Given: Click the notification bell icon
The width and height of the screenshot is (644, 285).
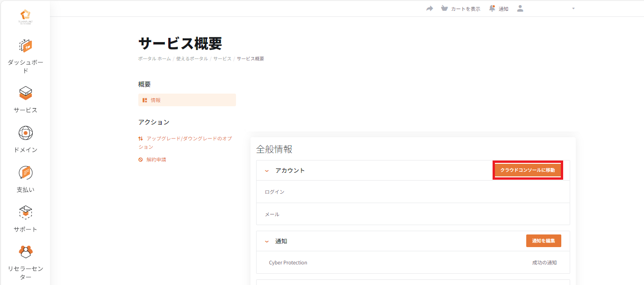Looking at the screenshot, I should pyautogui.click(x=492, y=8).
